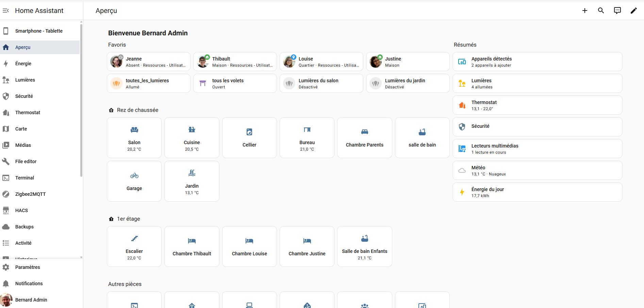Screen dimensions: 644x308
Task: Expand the 1er étage section heading
Action: pyautogui.click(x=128, y=219)
